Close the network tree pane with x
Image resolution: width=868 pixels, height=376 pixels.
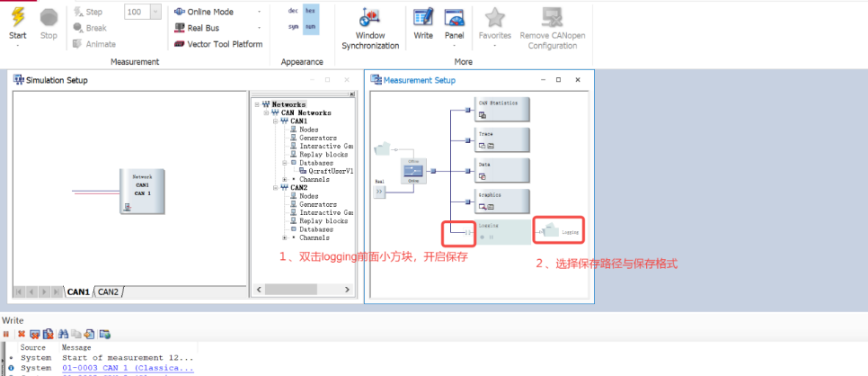tap(351, 94)
